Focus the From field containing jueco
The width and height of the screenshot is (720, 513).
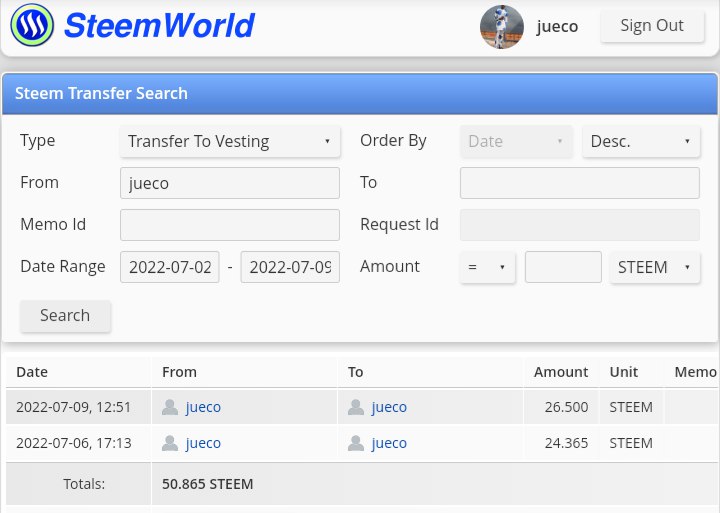coord(230,183)
